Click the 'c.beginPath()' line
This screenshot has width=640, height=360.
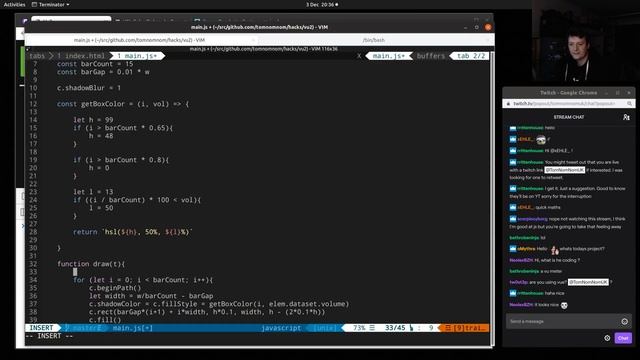[115, 288]
